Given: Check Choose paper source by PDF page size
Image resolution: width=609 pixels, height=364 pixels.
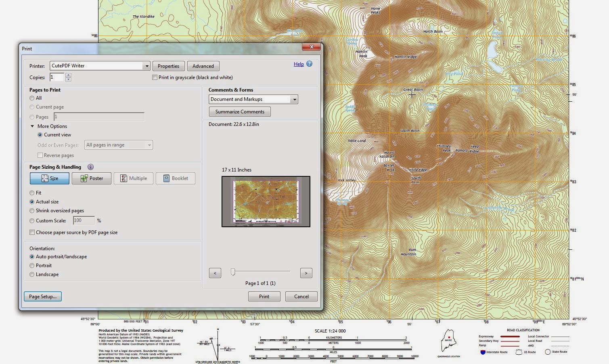Looking at the screenshot, I should point(32,232).
